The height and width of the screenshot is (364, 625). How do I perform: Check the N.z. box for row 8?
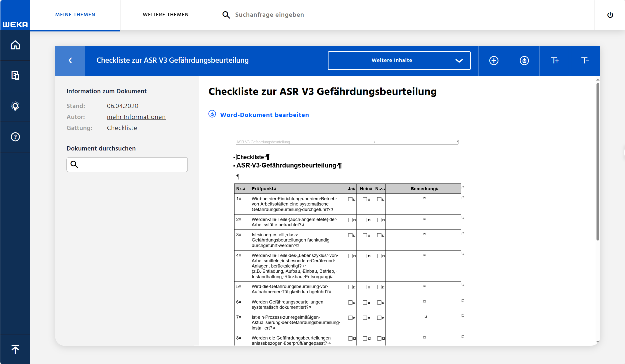click(379, 338)
